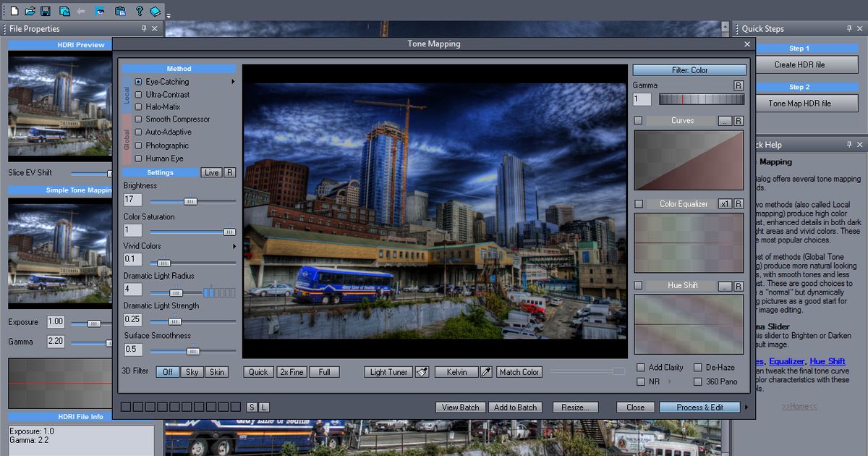
Task: Choose Quick preview quality
Action: (x=258, y=372)
